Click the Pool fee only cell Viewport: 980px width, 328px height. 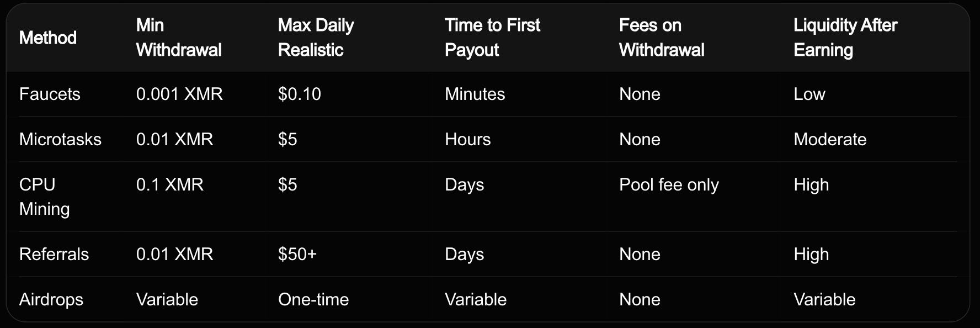pyautogui.click(x=669, y=184)
